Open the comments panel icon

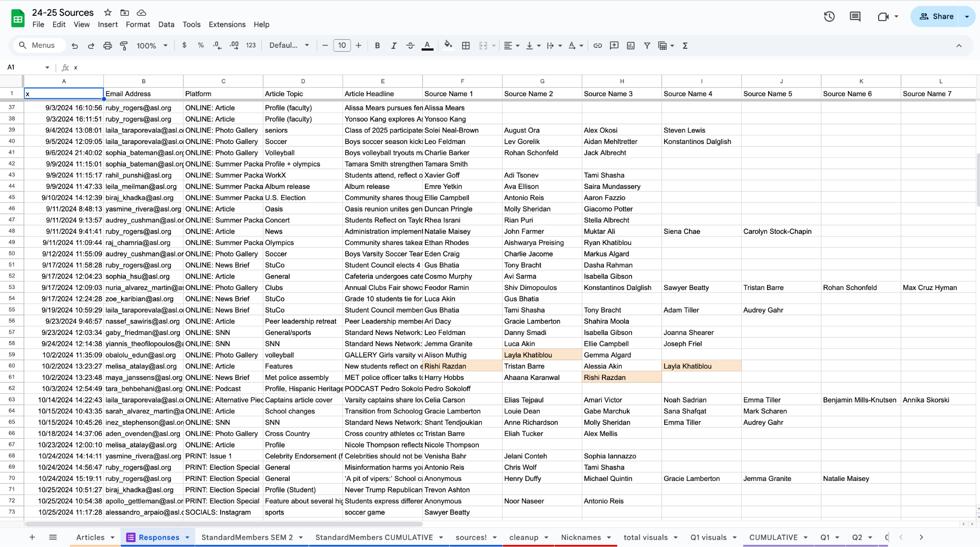(855, 17)
